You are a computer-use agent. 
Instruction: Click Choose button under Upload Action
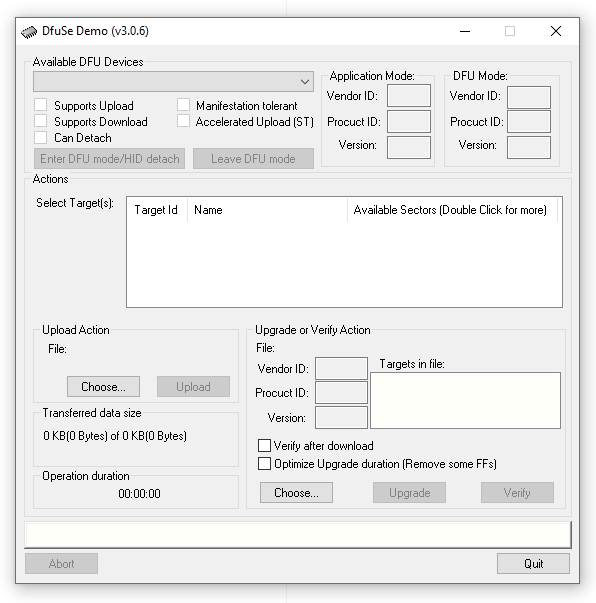click(x=103, y=386)
